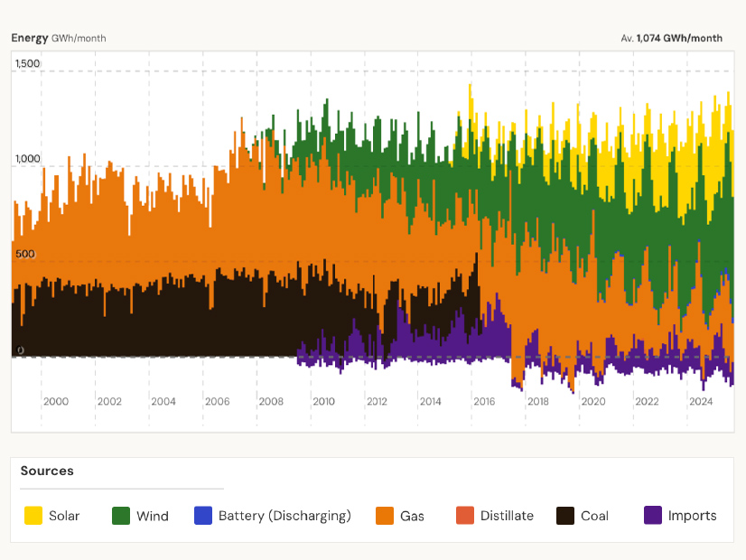Click the 1,500 y-axis label

click(x=29, y=63)
